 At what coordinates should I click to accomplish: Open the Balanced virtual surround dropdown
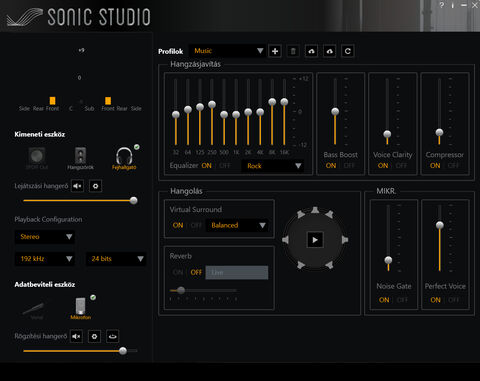237,225
